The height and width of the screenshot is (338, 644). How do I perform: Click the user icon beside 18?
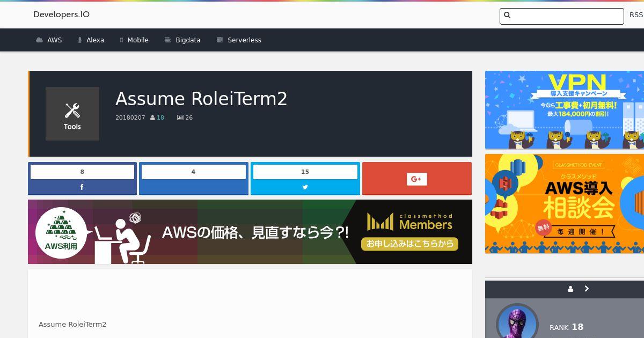point(152,117)
